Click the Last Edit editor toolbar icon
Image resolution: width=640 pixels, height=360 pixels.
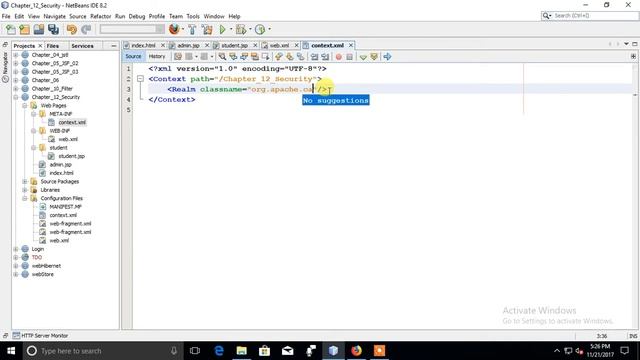(178, 57)
